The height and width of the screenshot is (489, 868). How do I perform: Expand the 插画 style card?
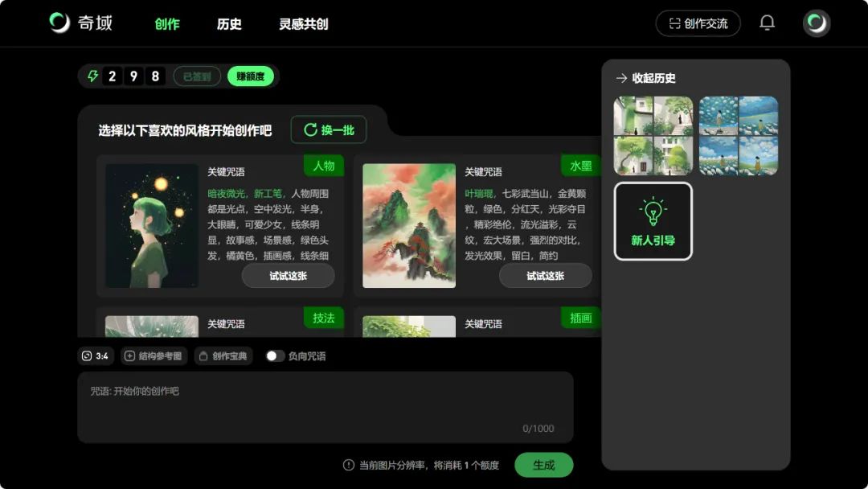click(x=579, y=318)
